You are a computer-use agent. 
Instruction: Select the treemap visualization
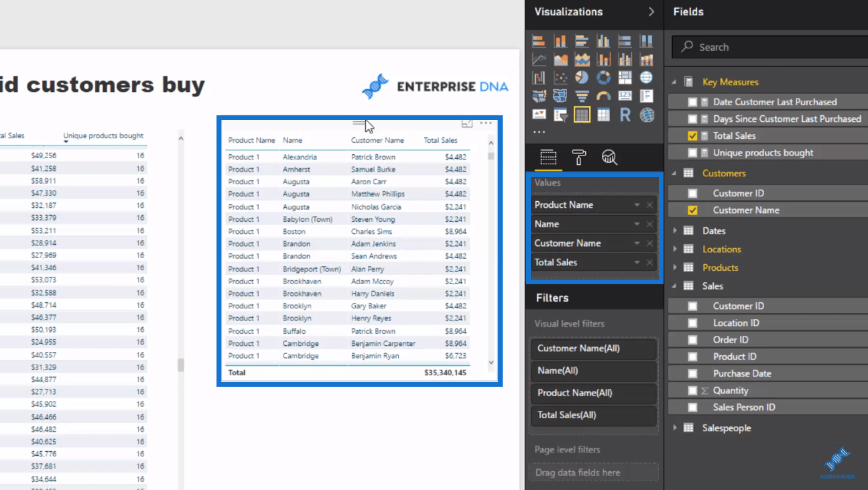[x=625, y=78]
